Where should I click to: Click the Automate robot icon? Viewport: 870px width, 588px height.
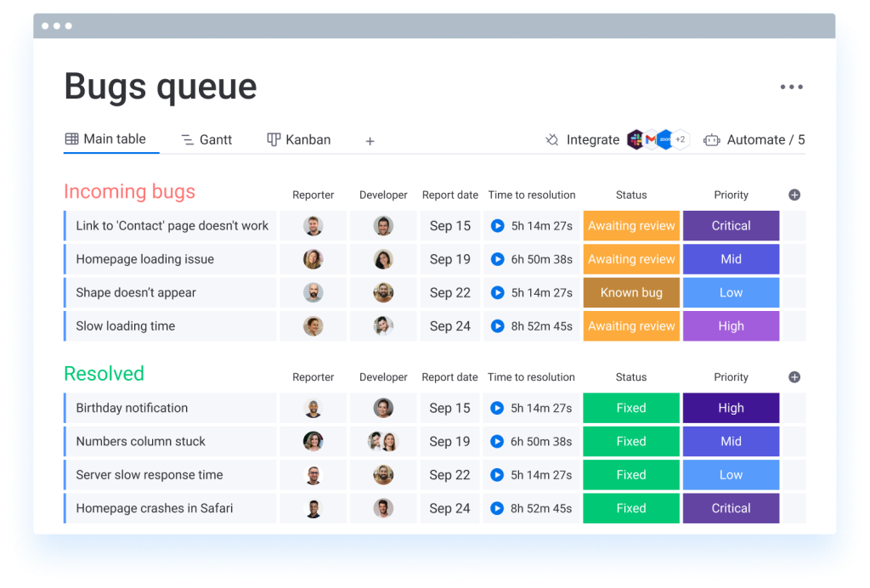[712, 140]
